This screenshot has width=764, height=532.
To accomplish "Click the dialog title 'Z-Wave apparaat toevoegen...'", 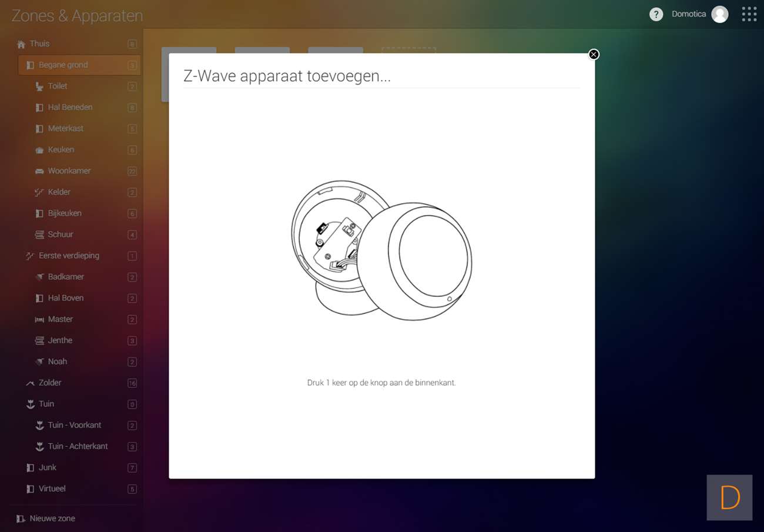I will 287,76.
